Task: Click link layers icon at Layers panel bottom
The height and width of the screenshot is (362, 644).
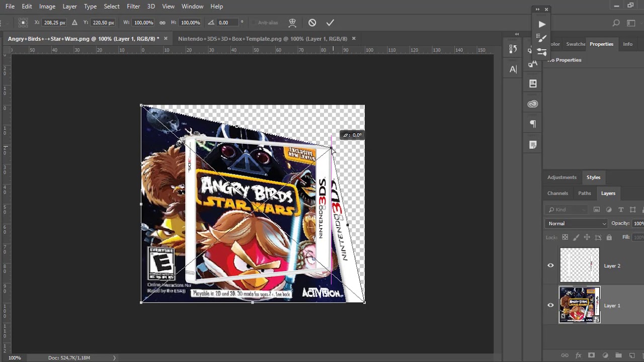Action: [x=565, y=355]
